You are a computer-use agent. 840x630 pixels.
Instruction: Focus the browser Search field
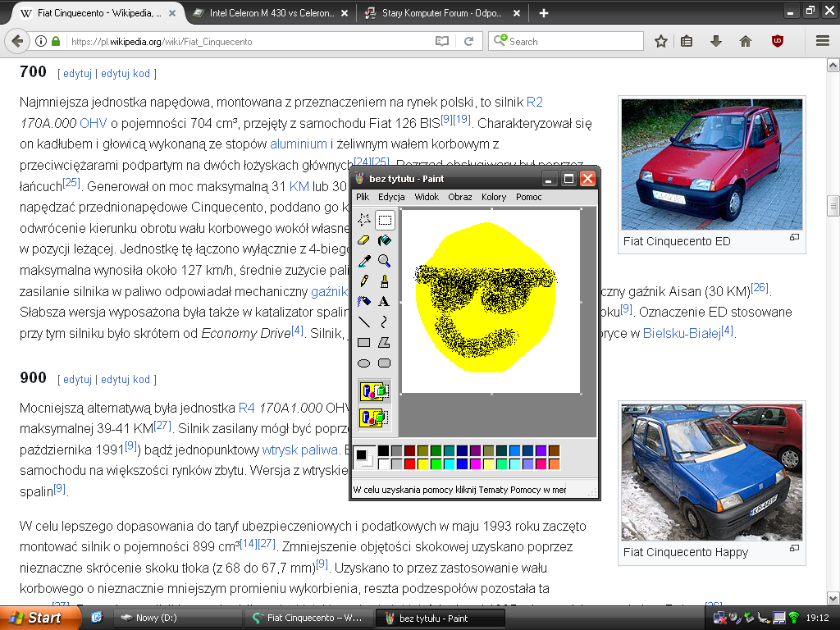(566, 41)
